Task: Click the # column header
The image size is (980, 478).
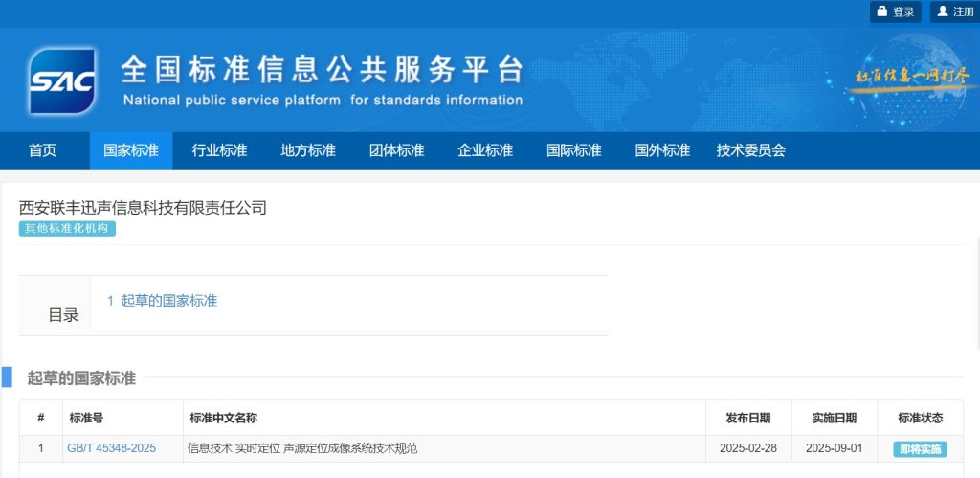Action: click(x=40, y=418)
